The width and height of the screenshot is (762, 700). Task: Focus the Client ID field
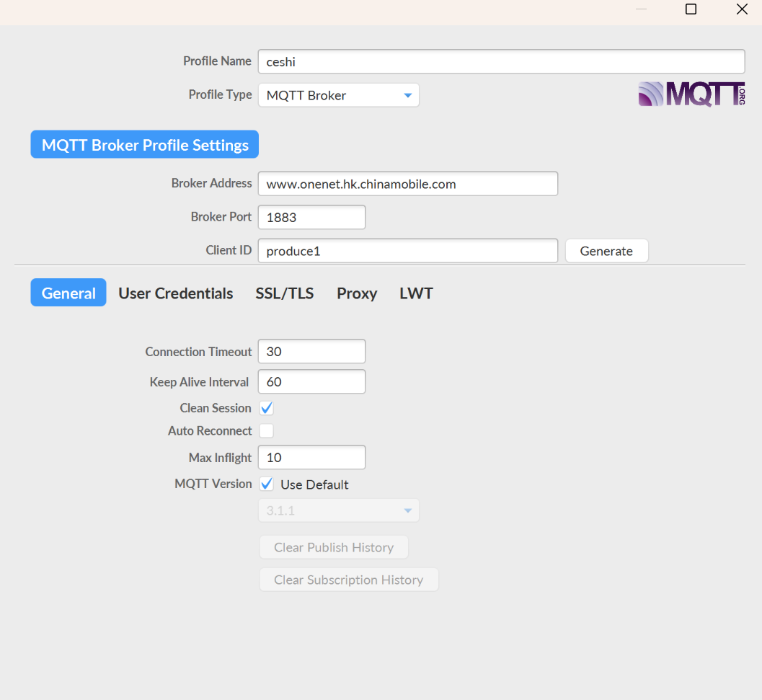(x=408, y=251)
